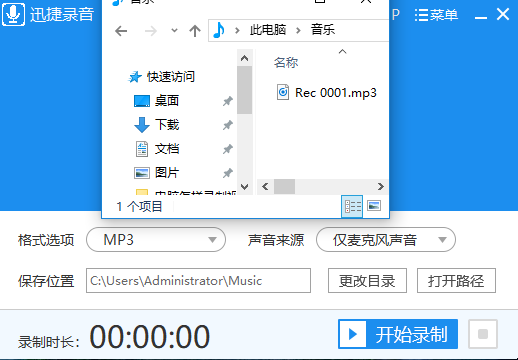Expand chevron after 此电脑 in address bar
This screenshot has height=360, width=518.
pos(298,31)
